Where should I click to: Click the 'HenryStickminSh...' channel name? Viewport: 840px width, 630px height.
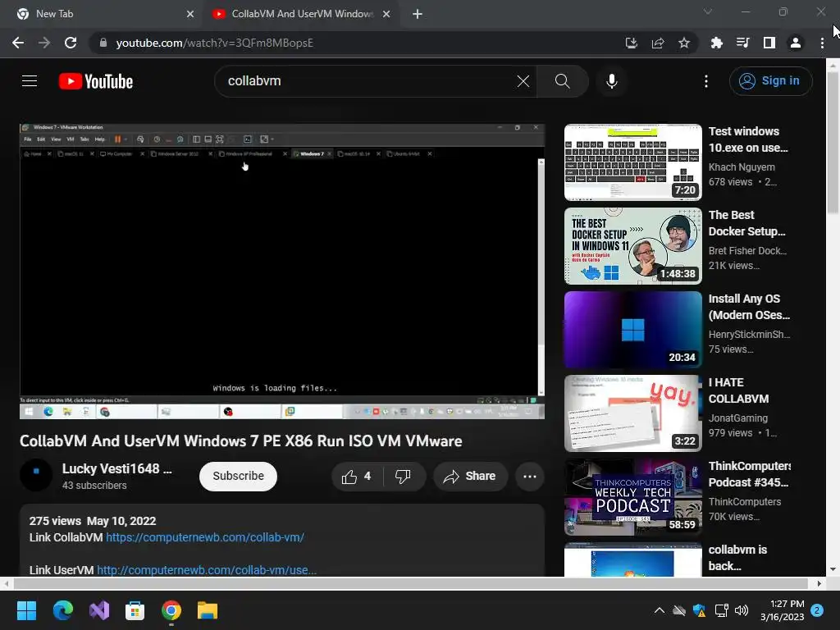[x=749, y=335]
